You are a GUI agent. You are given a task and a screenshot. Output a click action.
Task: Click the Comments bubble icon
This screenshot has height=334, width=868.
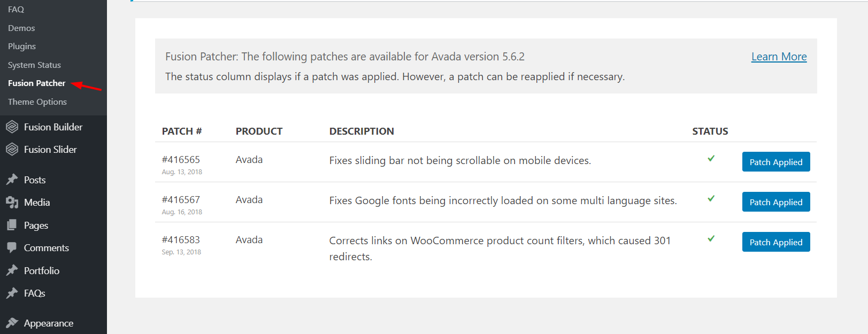click(12, 247)
